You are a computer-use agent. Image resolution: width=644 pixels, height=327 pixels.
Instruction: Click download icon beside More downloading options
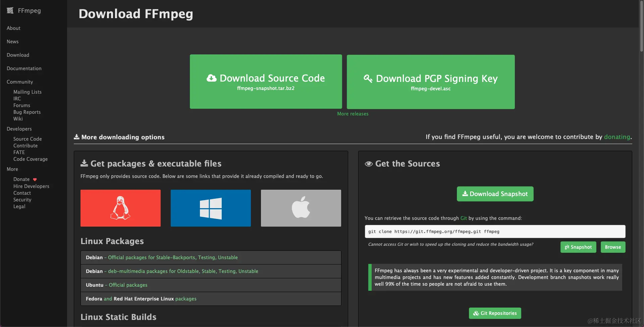(76, 137)
